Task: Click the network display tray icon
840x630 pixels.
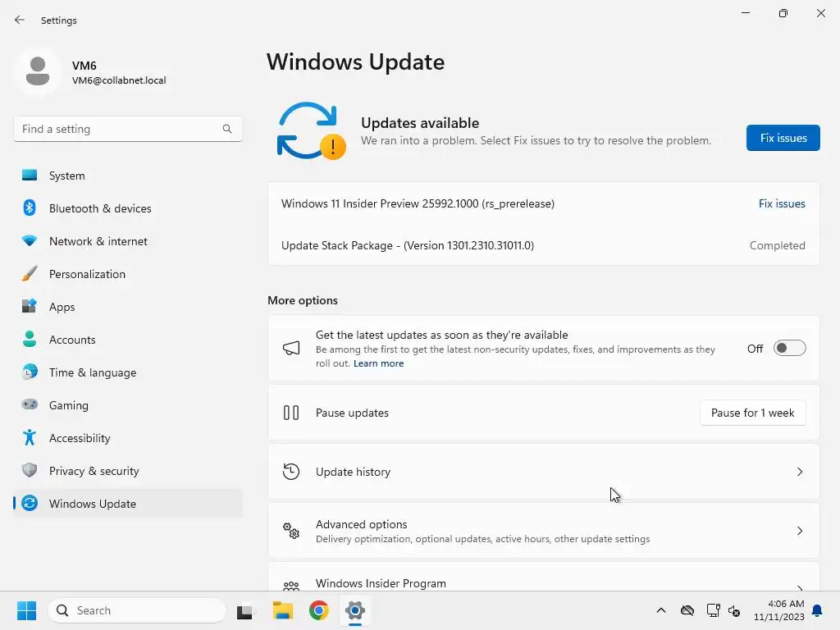Action: coord(713,610)
